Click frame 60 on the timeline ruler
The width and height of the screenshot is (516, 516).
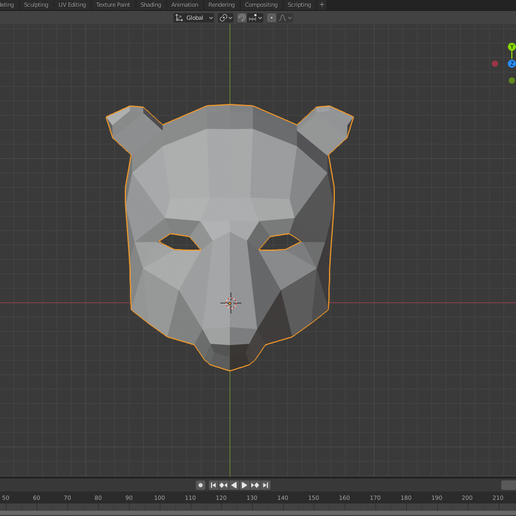(36, 498)
